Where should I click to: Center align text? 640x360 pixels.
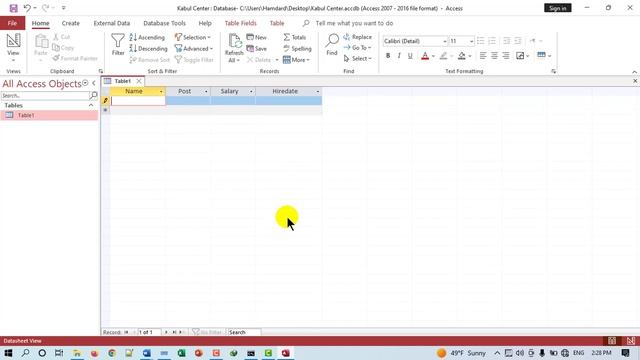click(x=494, y=56)
